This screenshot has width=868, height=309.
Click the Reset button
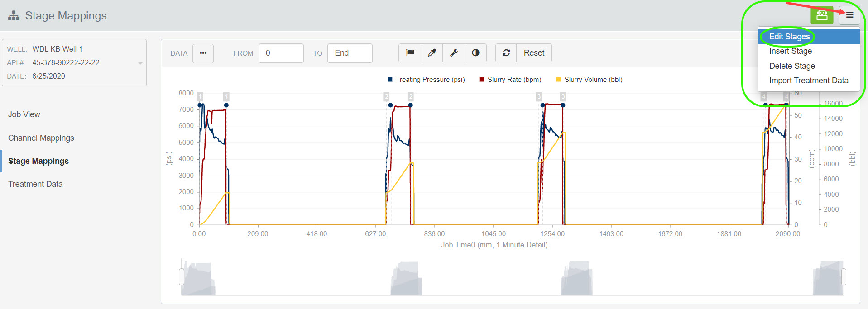(x=534, y=53)
